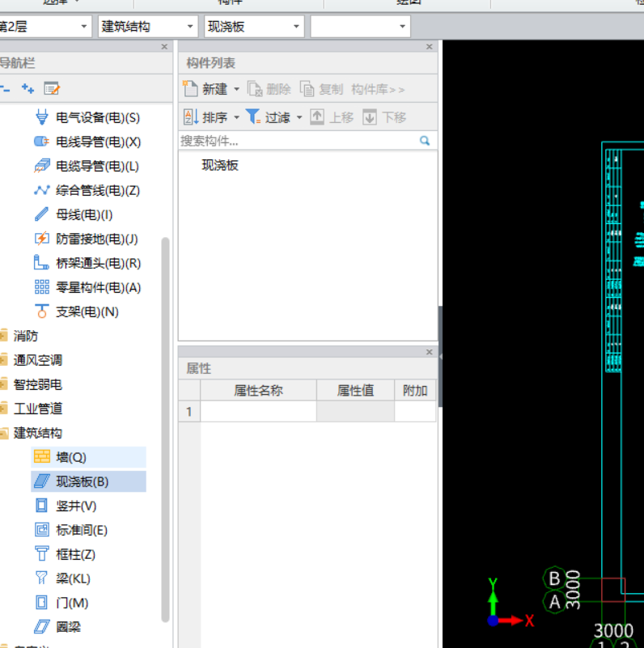Click axis label A in drawing canvas
This screenshot has width=644, height=648.
(x=554, y=601)
